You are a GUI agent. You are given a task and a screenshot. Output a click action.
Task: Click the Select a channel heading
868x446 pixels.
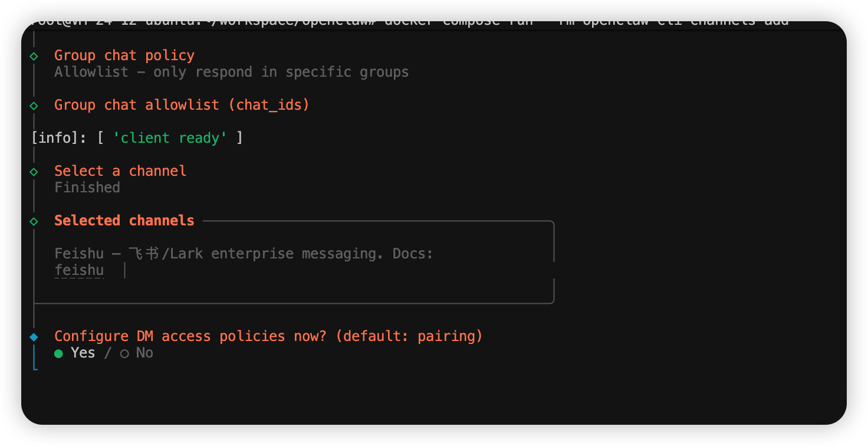click(x=120, y=171)
